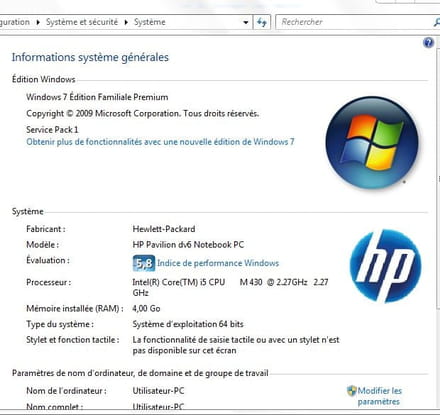Click Modifier les paramètres link

click(380, 396)
